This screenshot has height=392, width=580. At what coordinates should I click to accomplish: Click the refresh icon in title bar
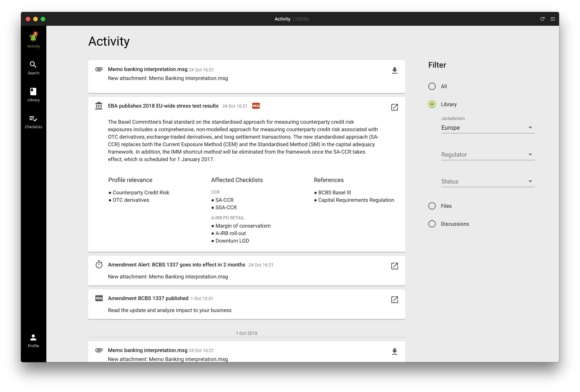click(542, 19)
